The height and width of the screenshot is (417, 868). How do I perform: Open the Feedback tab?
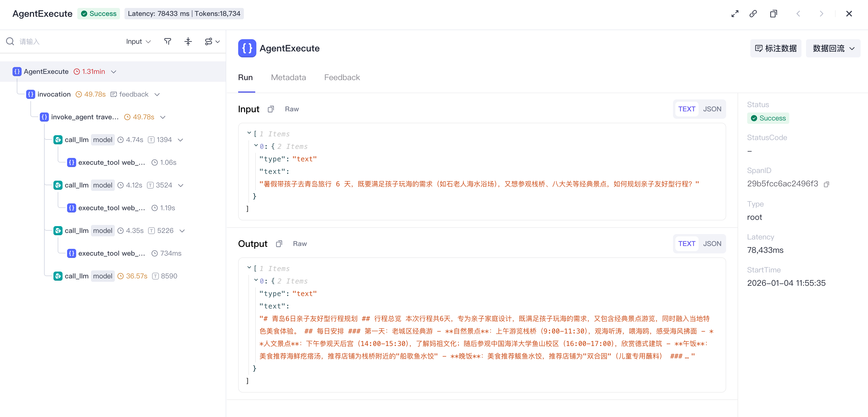tap(342, 78)
